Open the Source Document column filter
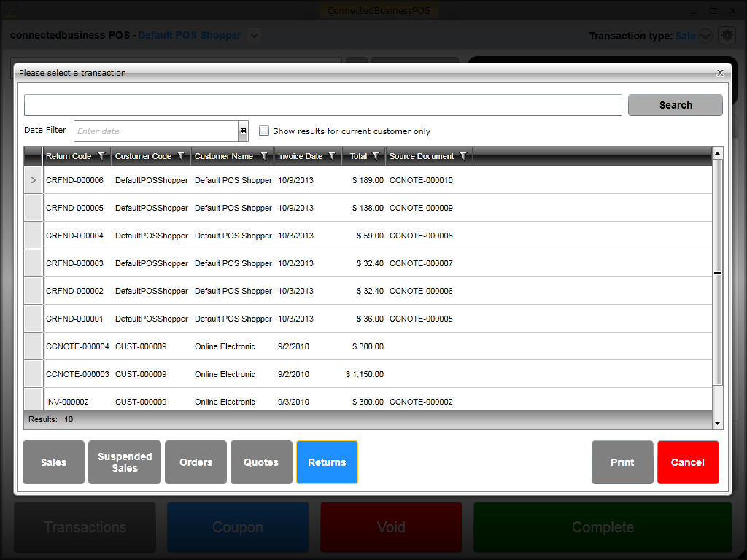 click(x=463, y=156)
